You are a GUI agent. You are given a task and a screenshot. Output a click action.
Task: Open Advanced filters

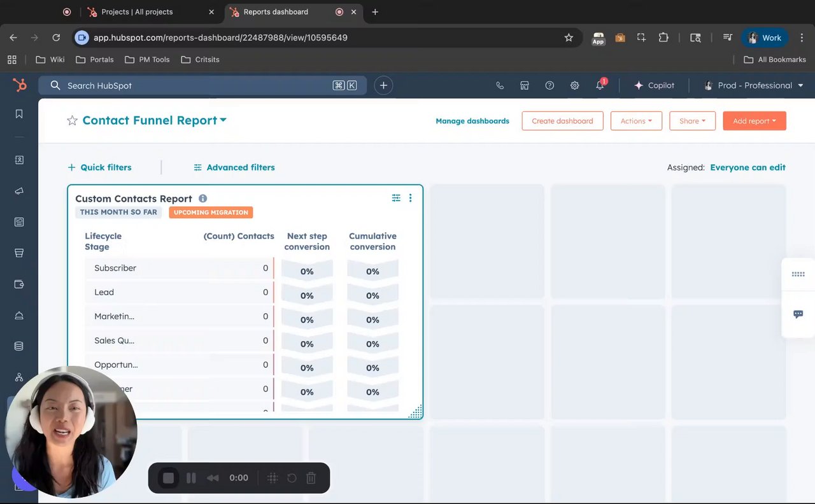tap(234, 167)
